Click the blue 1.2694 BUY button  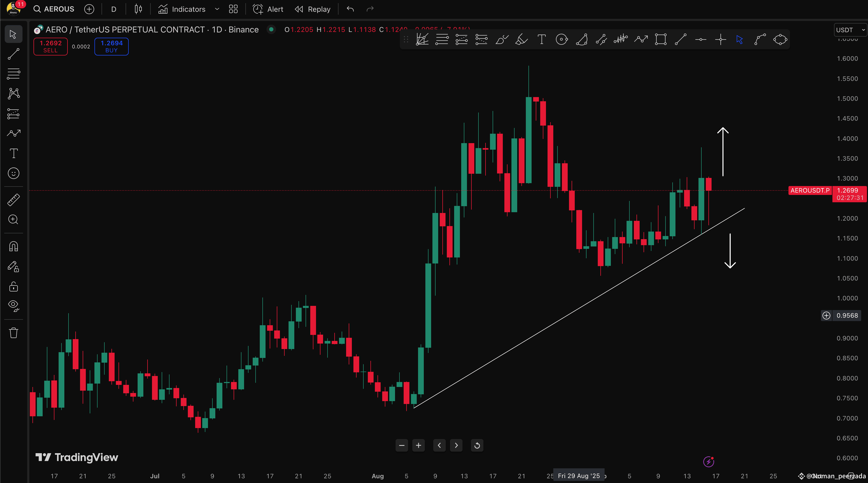click(x=111, y=47)
